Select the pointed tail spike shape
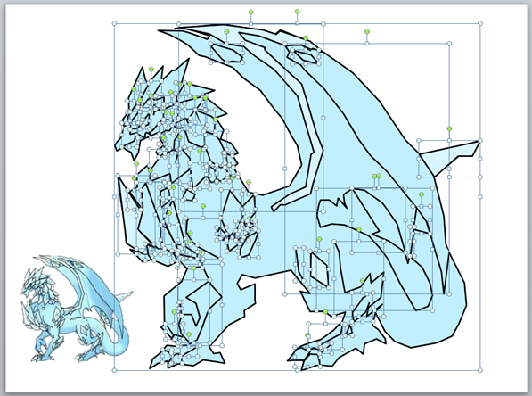 tap(448, 157)
